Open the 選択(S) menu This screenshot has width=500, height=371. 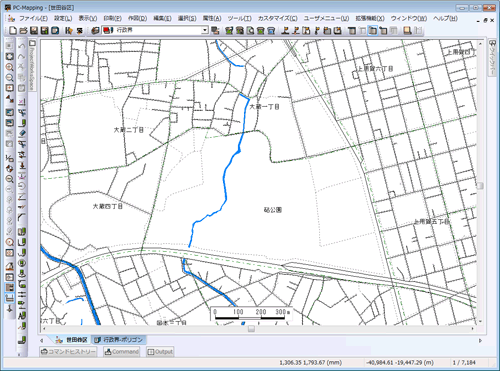(x=187, y=18)
